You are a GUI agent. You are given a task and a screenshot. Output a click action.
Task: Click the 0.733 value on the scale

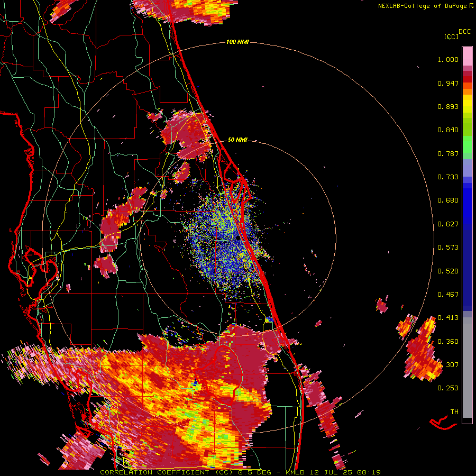(x=448, y=177)
